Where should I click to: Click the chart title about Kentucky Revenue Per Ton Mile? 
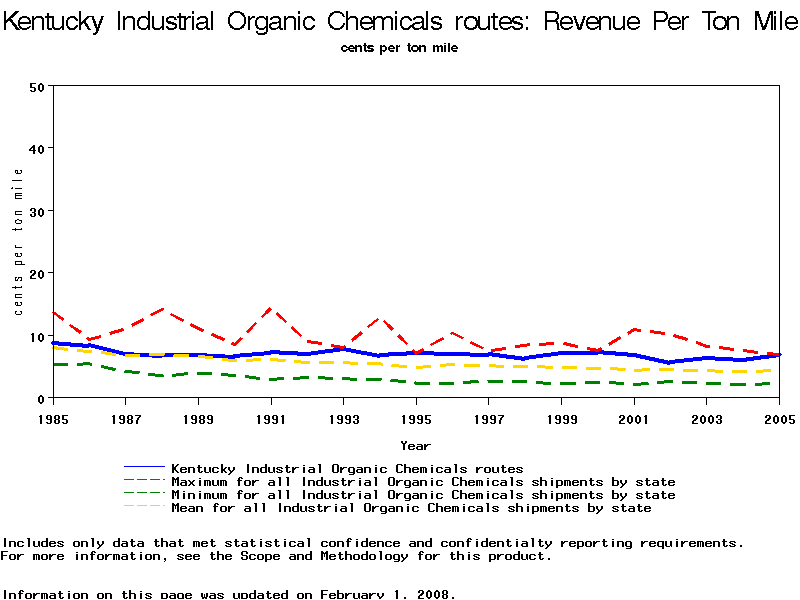[x=400, y=21]
